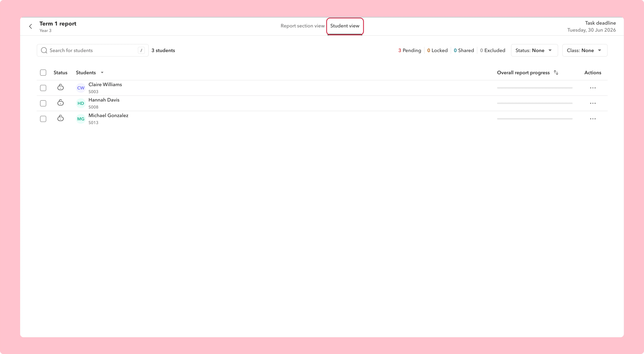Filter by 0 Locked
This screenshot has height=354, width=644.
(x=437, y=50)
